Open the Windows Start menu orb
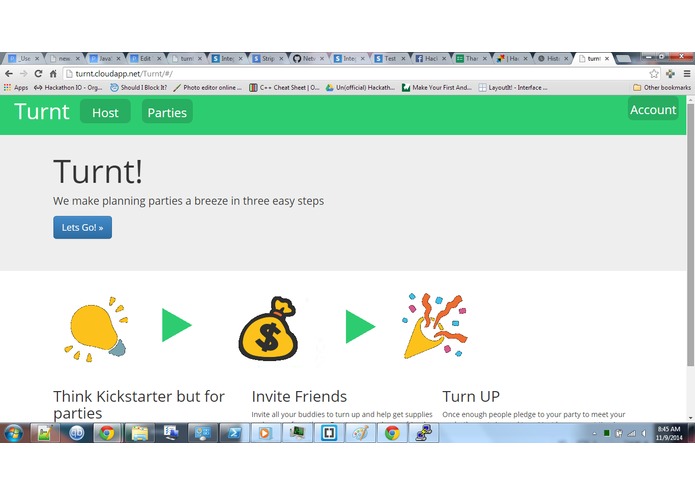Viewport: 695px width, 494px height. (14, 433)
